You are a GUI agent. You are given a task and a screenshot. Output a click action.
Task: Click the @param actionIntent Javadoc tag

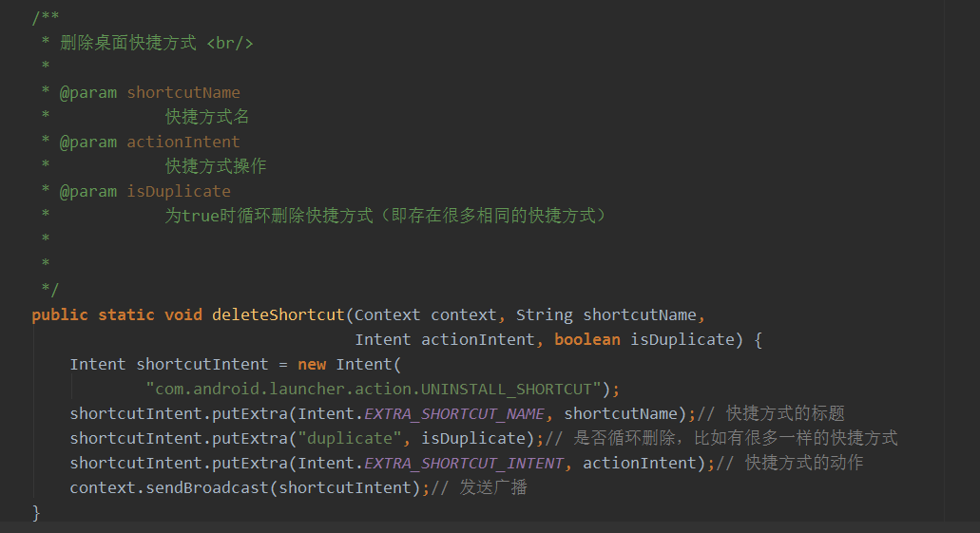88,142
